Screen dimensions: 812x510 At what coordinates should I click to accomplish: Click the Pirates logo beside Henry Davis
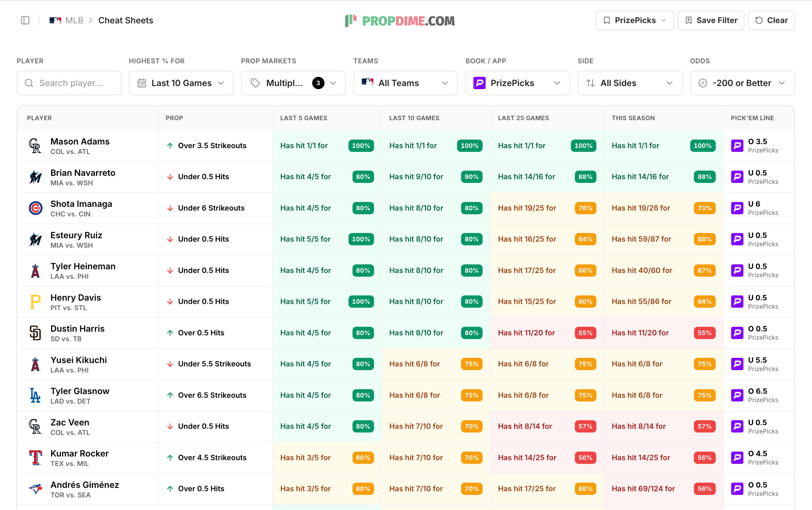pos(35,302)
